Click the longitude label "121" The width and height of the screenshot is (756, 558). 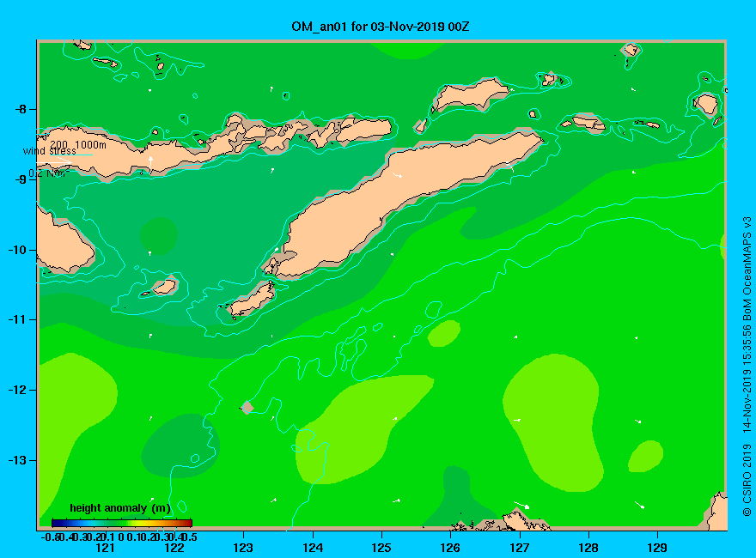(x=105, y=548)
